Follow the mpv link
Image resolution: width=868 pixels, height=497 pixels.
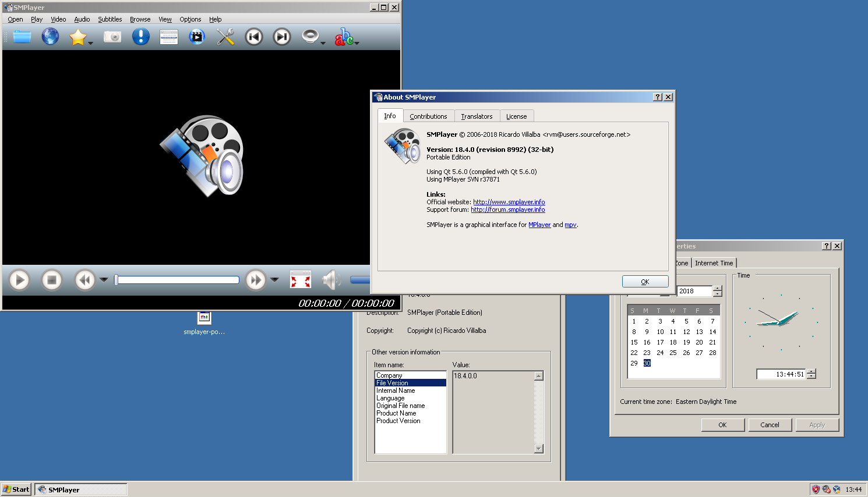point(570,225)
